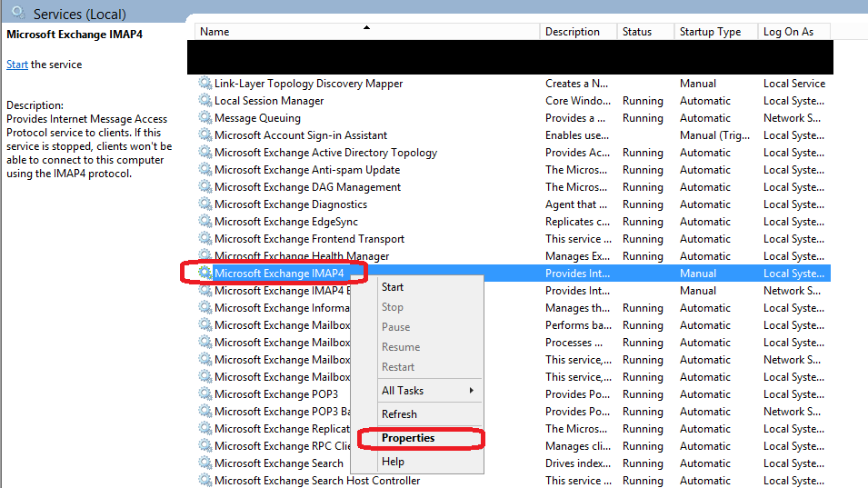Choose Refresh in the context menu
Image resolution: width=868 pixels, height=488 pixels.
coord(399,413)
